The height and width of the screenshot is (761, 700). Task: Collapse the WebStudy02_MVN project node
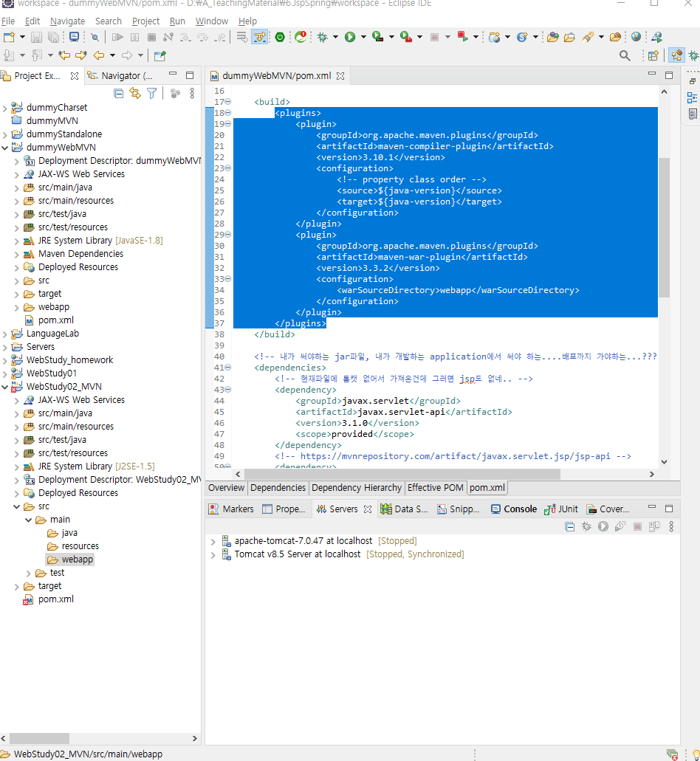[5, 387]
